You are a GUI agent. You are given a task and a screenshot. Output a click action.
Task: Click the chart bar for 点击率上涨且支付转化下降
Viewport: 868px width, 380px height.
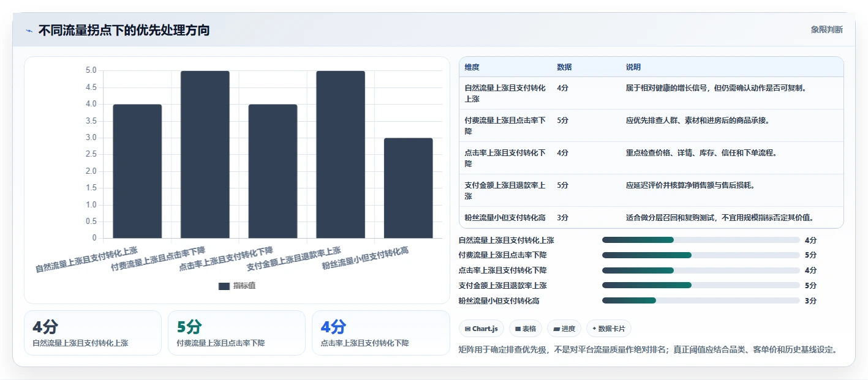coord(273,171)
